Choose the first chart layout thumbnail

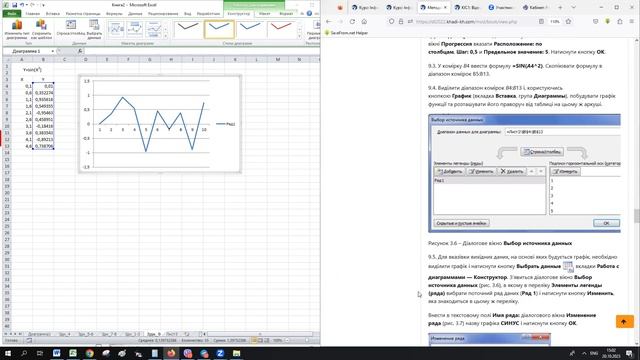(116, 30)
